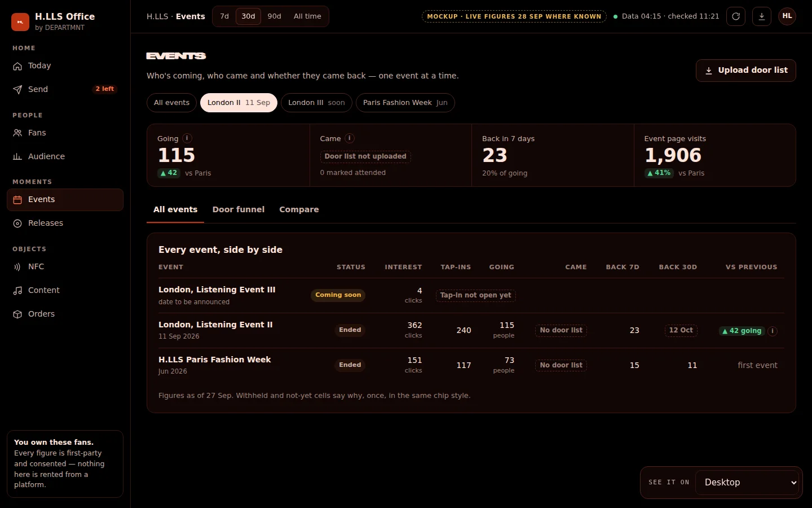Click the Upload door list button

point(745,71)
